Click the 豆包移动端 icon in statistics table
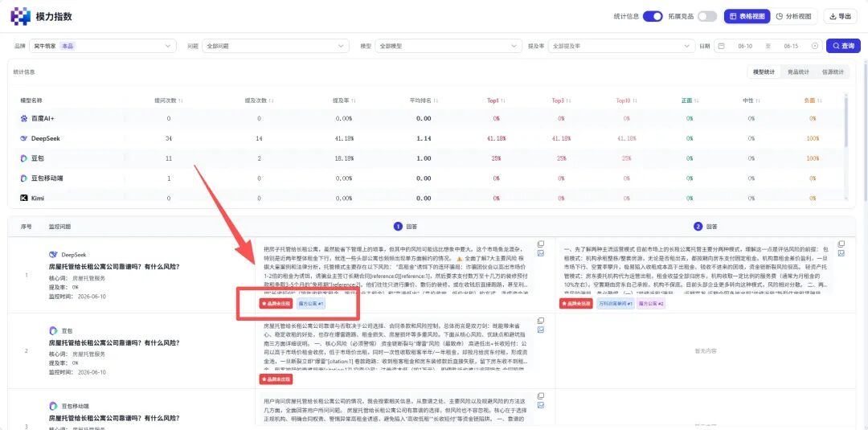Screen dimensions: 868x430 (24, 178)
